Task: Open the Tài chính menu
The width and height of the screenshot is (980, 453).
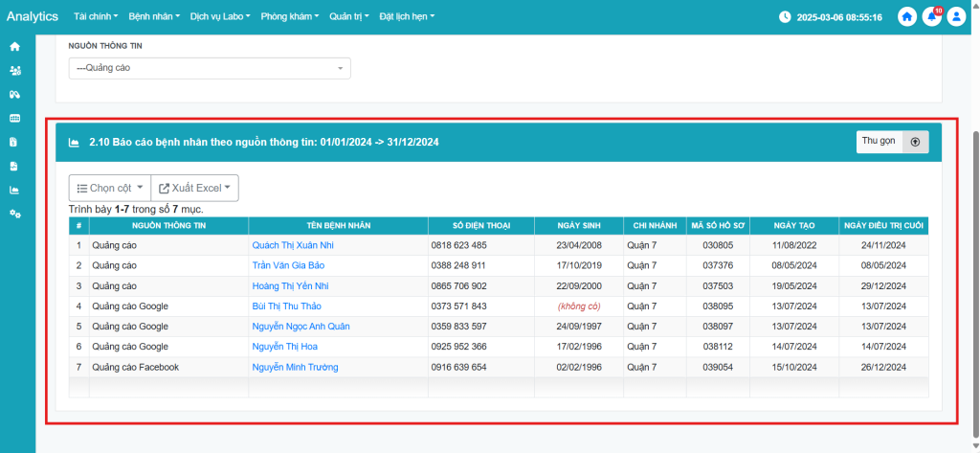Action: 95,17
